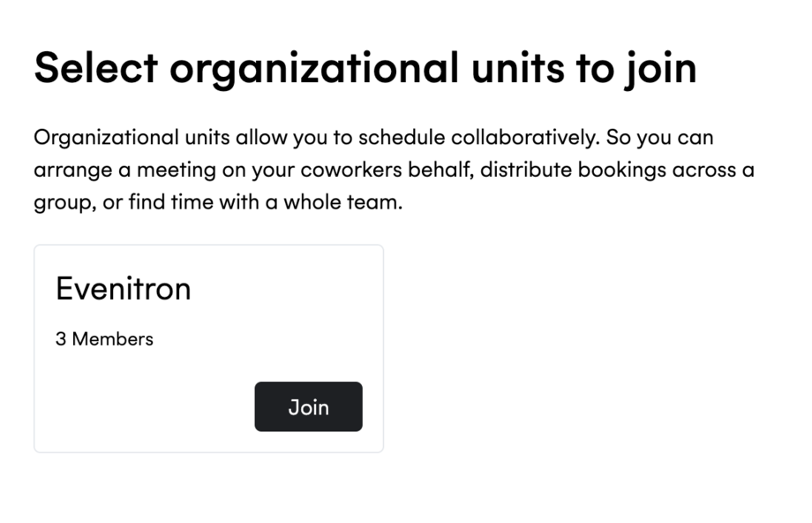
Task: Click the 3 Members count label
Action: [x=104, y=339]
